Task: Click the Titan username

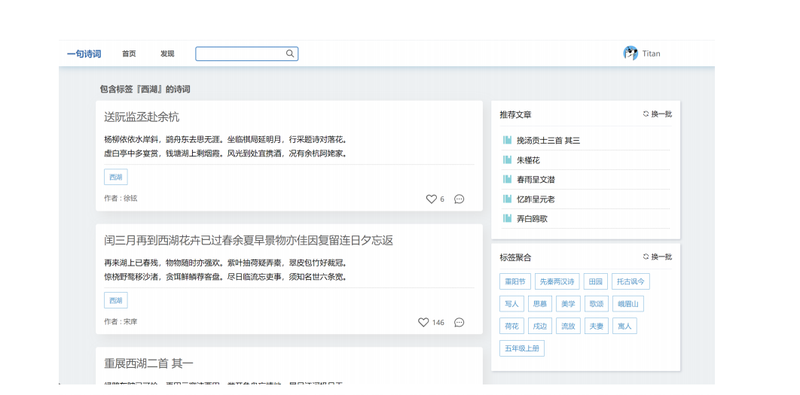Action: point(651,53)
